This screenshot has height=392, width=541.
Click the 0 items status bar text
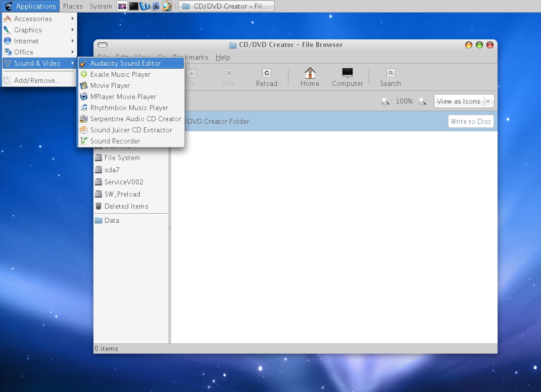click(106, 349)
